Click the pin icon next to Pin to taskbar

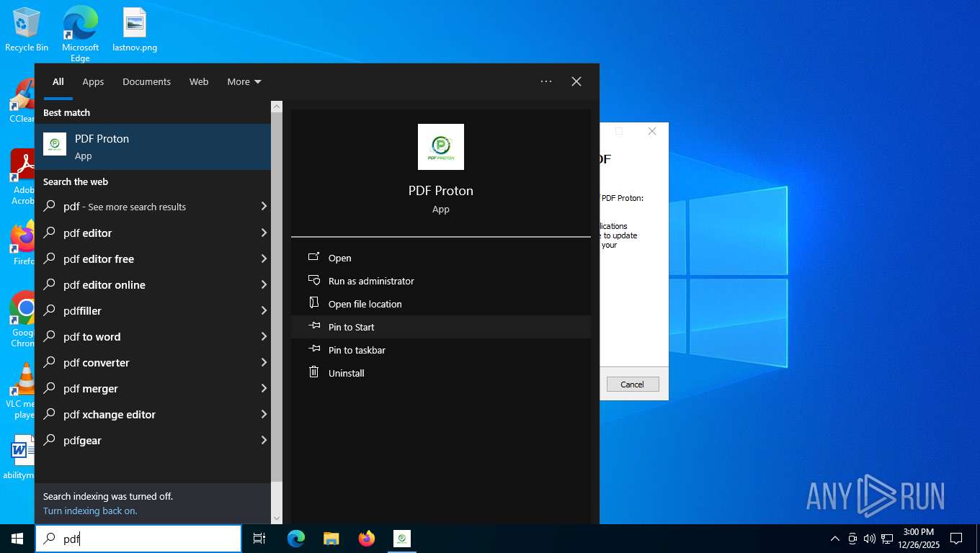pyautogui.click(x=313, y=349)
